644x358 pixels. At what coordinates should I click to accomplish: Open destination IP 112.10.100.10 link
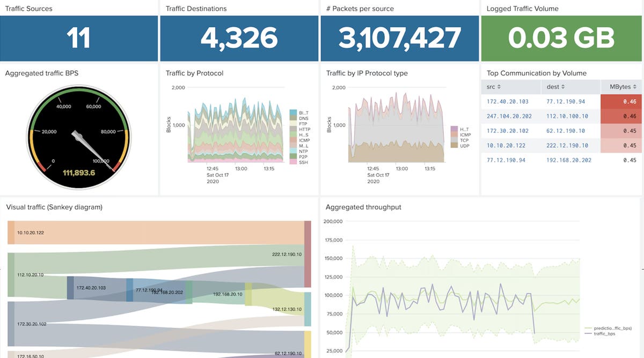pyautogui.click(x=567, y=116)
